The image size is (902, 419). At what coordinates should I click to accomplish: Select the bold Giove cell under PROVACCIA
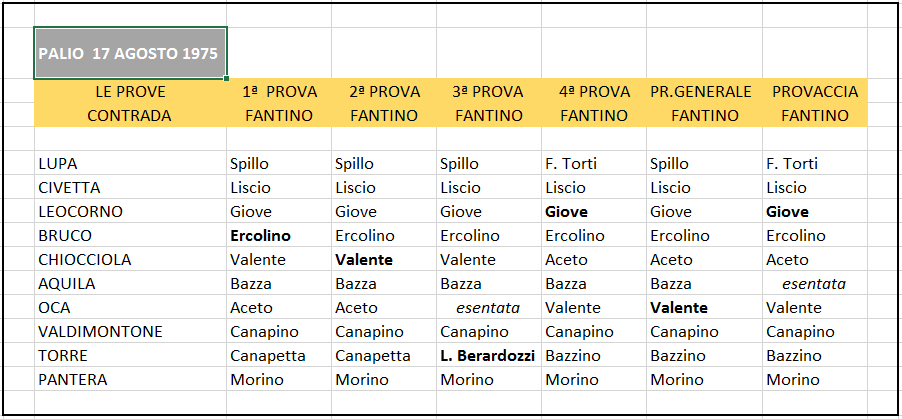pos(815,212)
